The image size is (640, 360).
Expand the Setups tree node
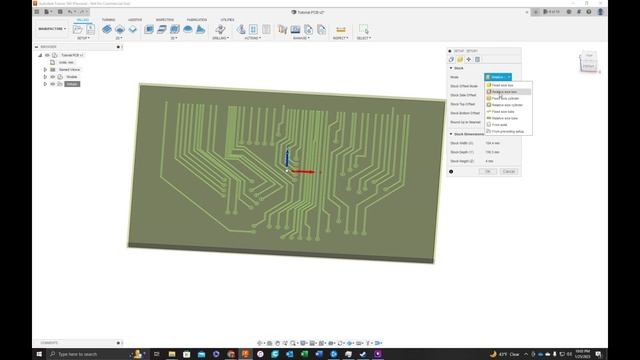tap(45, 84)
